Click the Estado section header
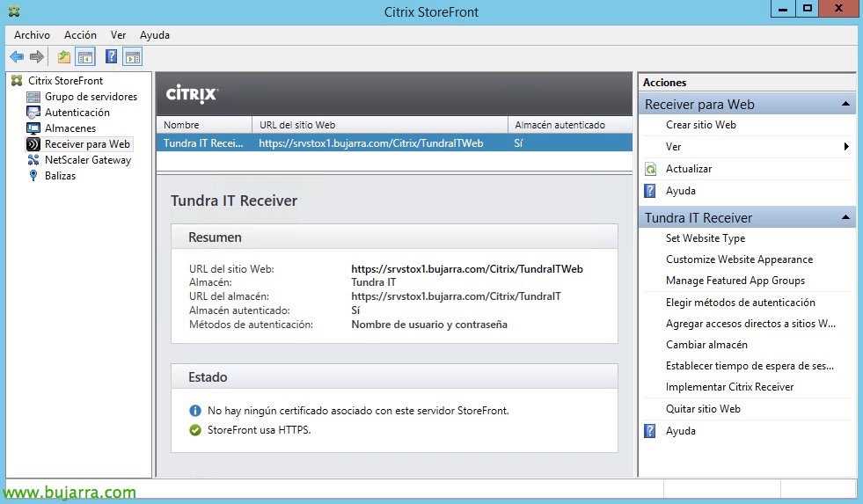Image resolution: width=863 pixels, height=504 pixels. [x=394, y=376]
